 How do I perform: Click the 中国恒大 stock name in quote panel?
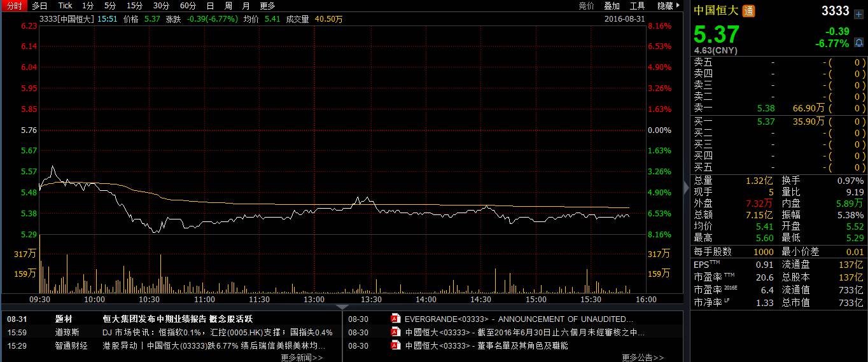(x=717, y=10)
